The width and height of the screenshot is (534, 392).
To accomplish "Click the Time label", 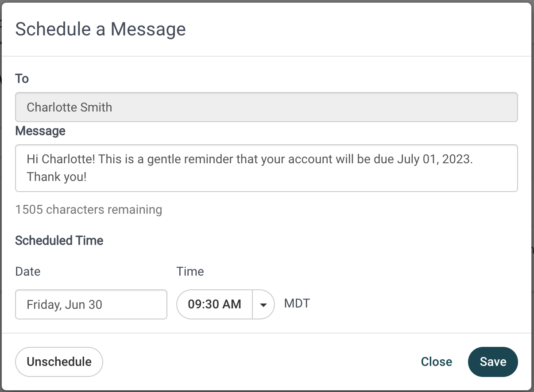I will click(190, 271).
